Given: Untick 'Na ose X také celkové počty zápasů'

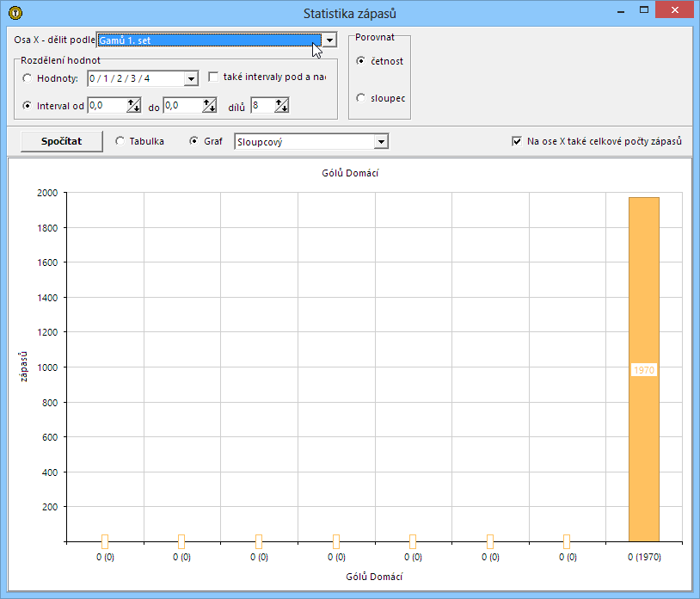Looking at the screenshot, I should tap(517, 141).
